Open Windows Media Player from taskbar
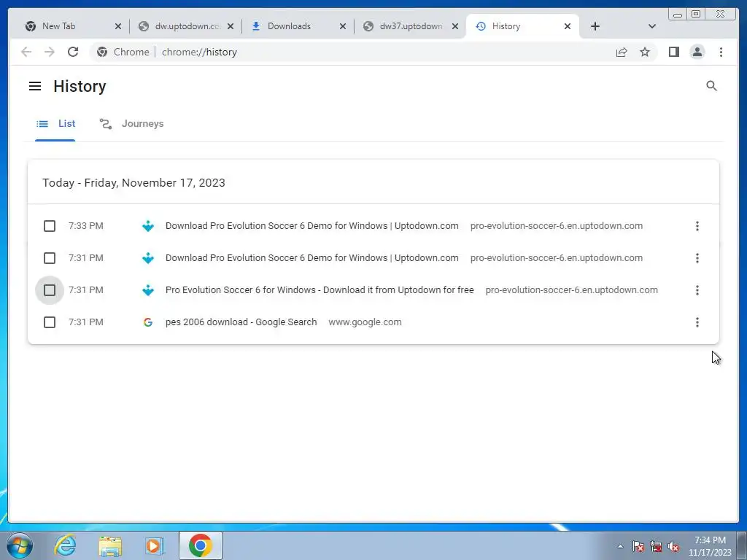The width and height of the screenshot is (747, 560). pyautogui.click(x=155, y=545)
